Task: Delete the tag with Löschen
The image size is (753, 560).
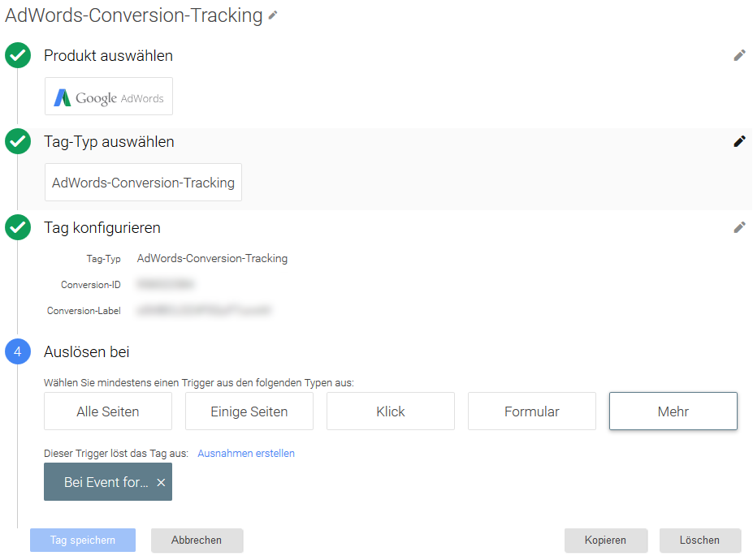Action: [699, 541]
